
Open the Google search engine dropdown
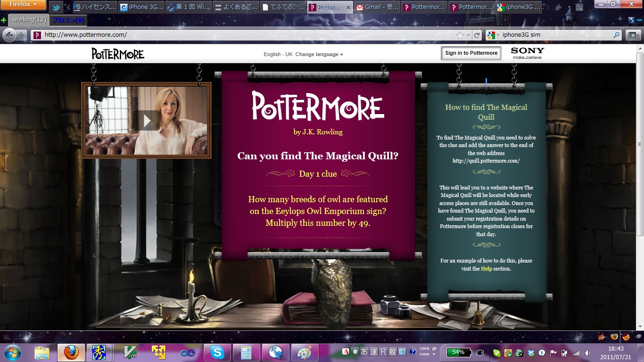coord(493,35)
